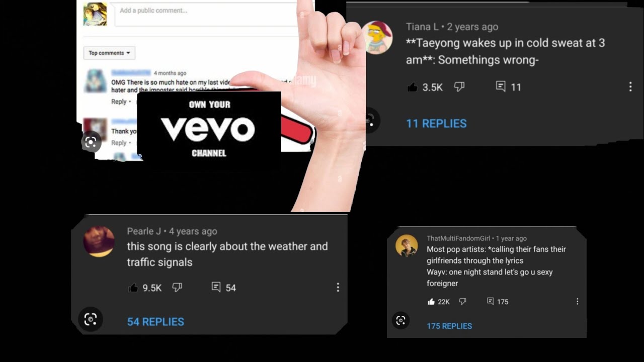Dislike Tiana L's Taeyong comment
644x362 pixels.
[459, 87]
